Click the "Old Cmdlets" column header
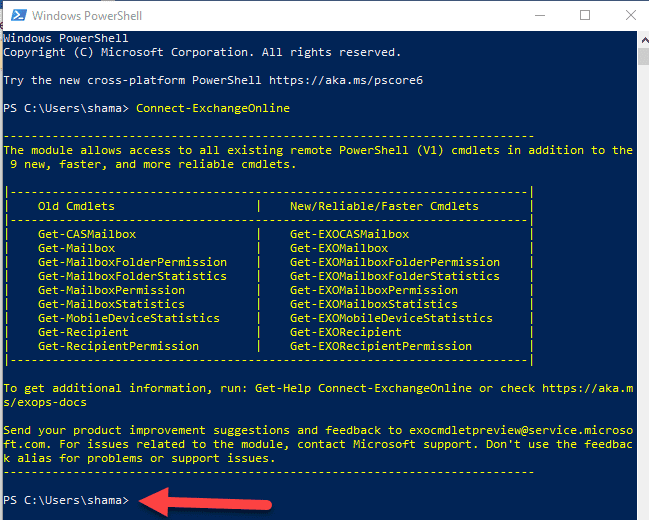This screenshot has height=520, width=649. [76, 206]
